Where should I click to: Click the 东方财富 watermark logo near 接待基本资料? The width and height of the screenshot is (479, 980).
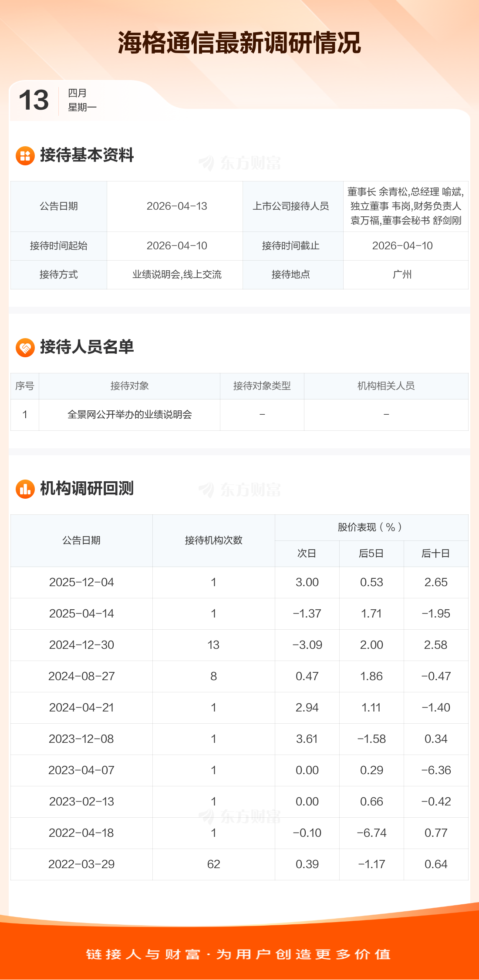pyautogui.click(x=240, y=163)
